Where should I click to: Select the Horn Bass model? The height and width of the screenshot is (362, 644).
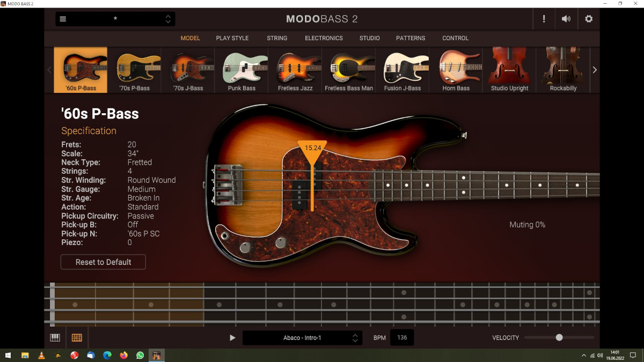coord(456,70)
